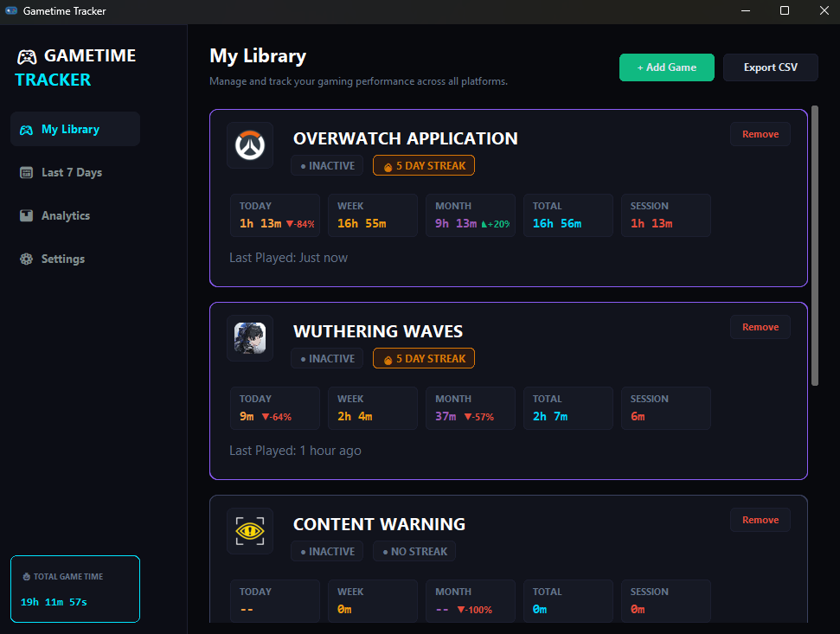Click Wuthering Waves 5 DAY STREAK badge
Image resolution: width=840 pixels, height=634 pixels.
tap(424, 358)
